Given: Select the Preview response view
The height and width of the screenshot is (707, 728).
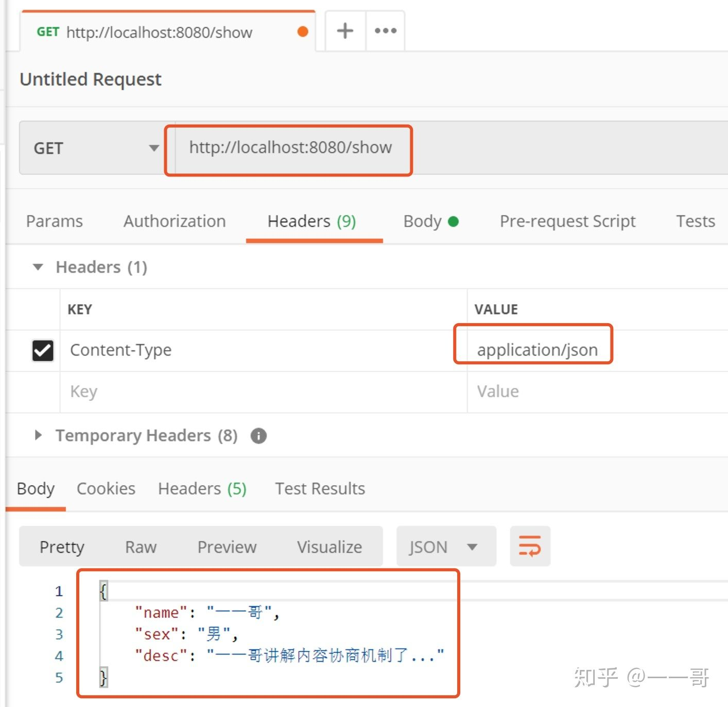Looking at the screenshot, I should click(227, 546).
